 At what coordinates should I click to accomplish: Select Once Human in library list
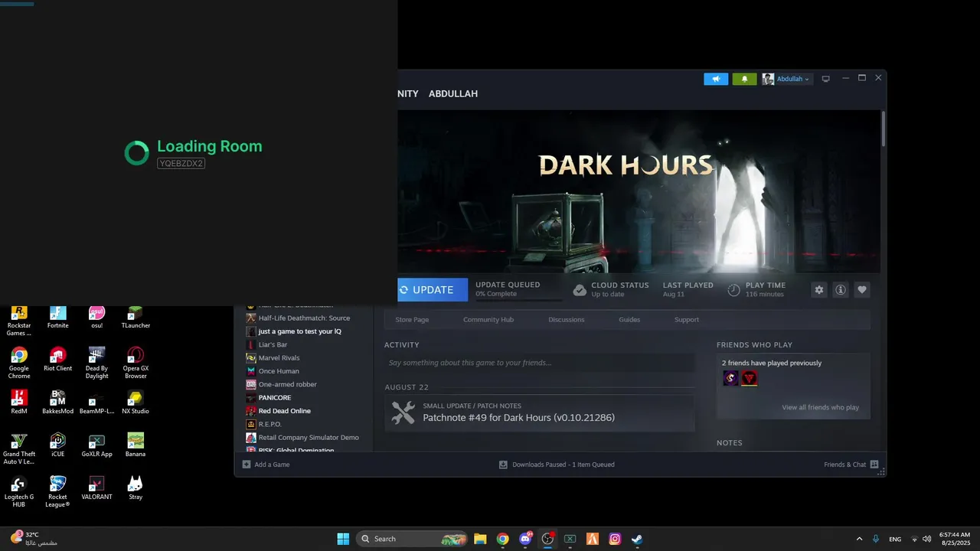pos(279,371)
